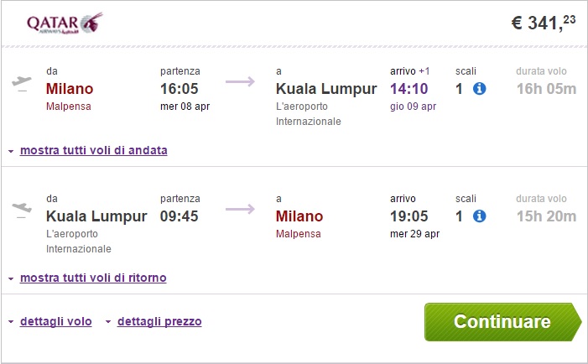Image resolution: width=588 pixels, height=364 pixels.
Task: Open return stopover info icon
Action: [480, 216]
